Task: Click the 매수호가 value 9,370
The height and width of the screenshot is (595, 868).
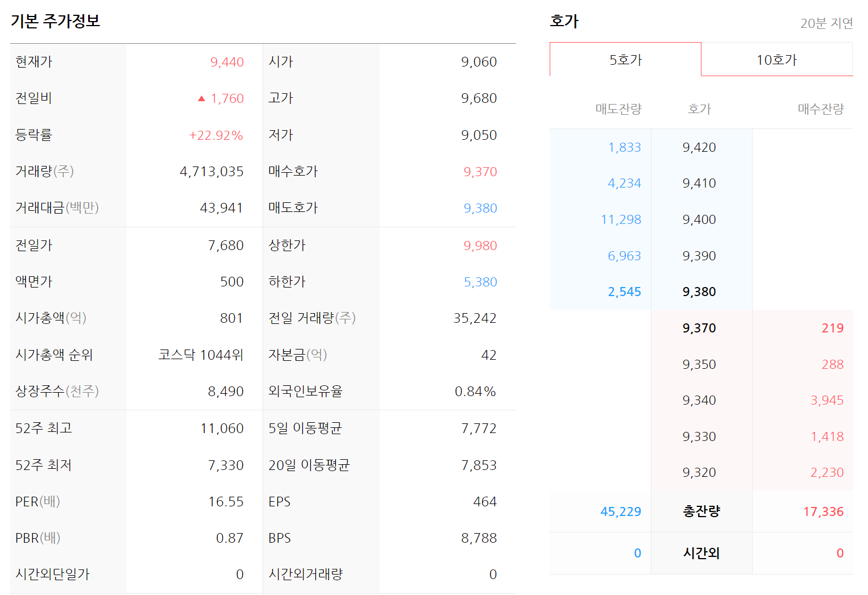Action: coord(480,172)
